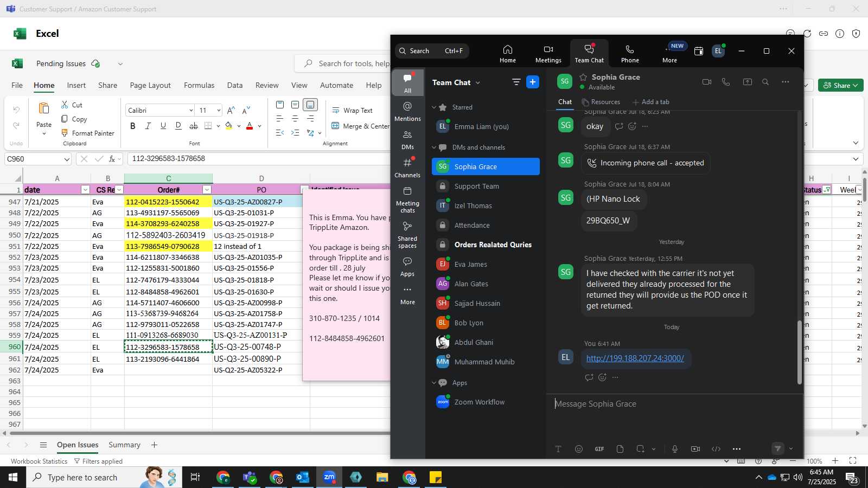
Task: Open Shared spaces in the sidebar
Action: pos(407,234)
